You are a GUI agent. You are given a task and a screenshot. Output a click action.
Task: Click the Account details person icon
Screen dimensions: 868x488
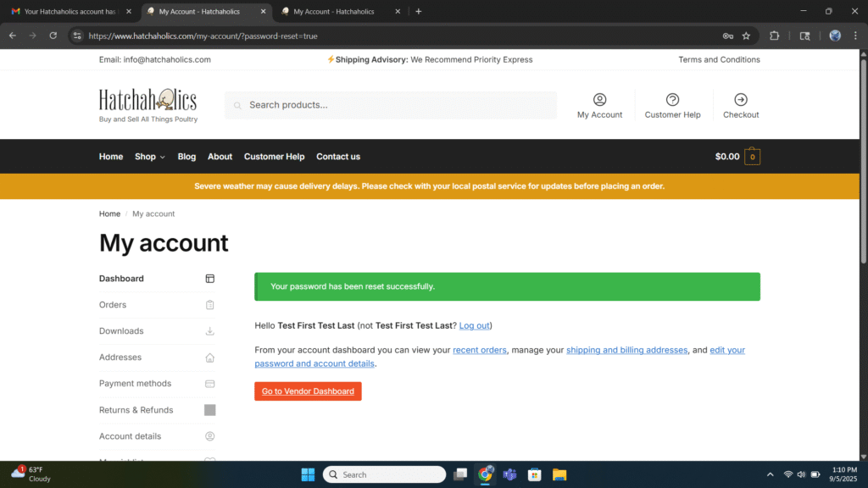(x=210, y=436)
